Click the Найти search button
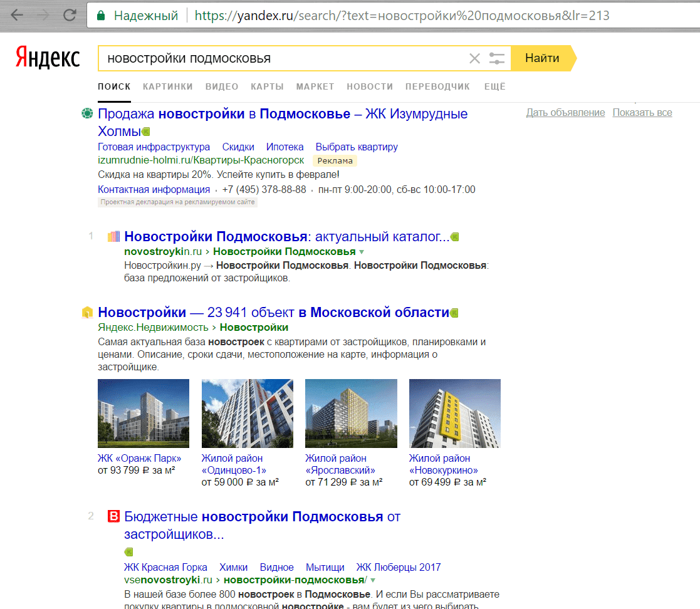The height and width of the screenshot is (609, 700). (x=542, y=58)
